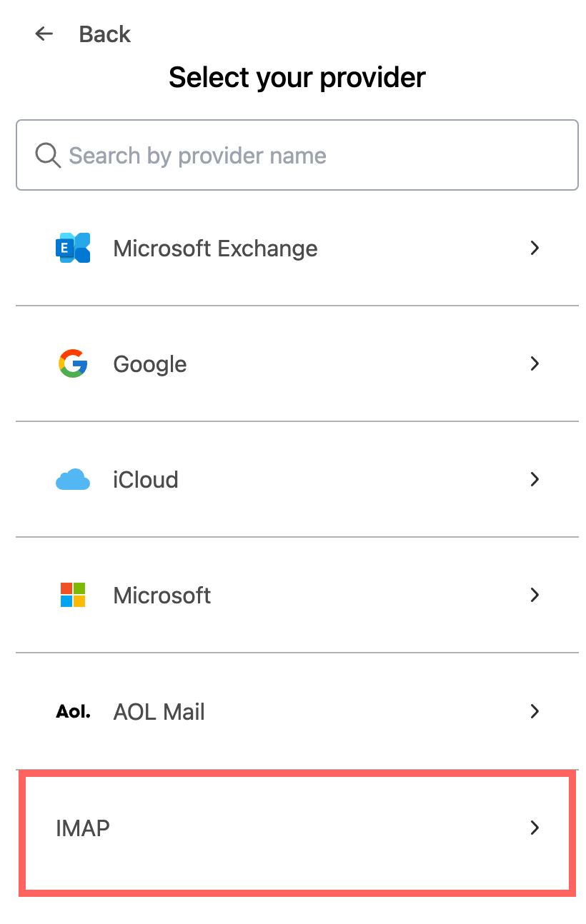Image resolution: width=586 pixels, height=924 pixels.
Task: Expand Microsoft Exchange row chevron
Action: pos(535,248)
